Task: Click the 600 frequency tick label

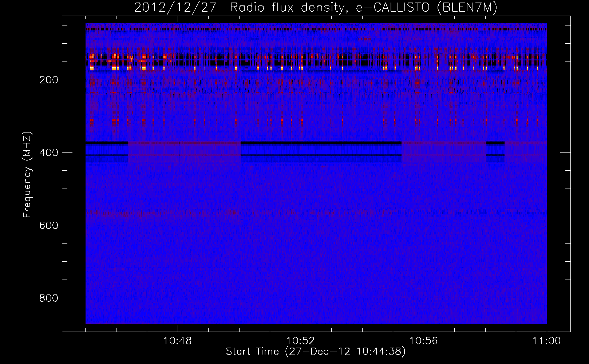Action: (49, 225)
